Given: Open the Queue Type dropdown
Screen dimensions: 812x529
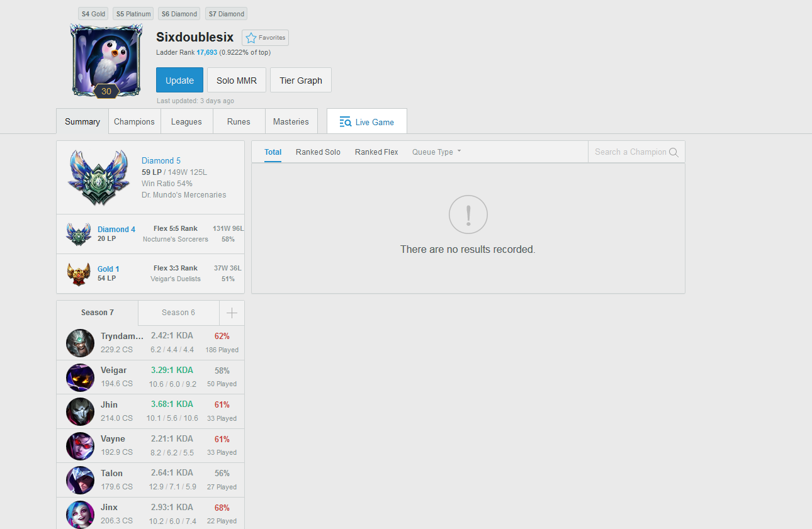Looking at the screenshot, I should pos(437,152).
